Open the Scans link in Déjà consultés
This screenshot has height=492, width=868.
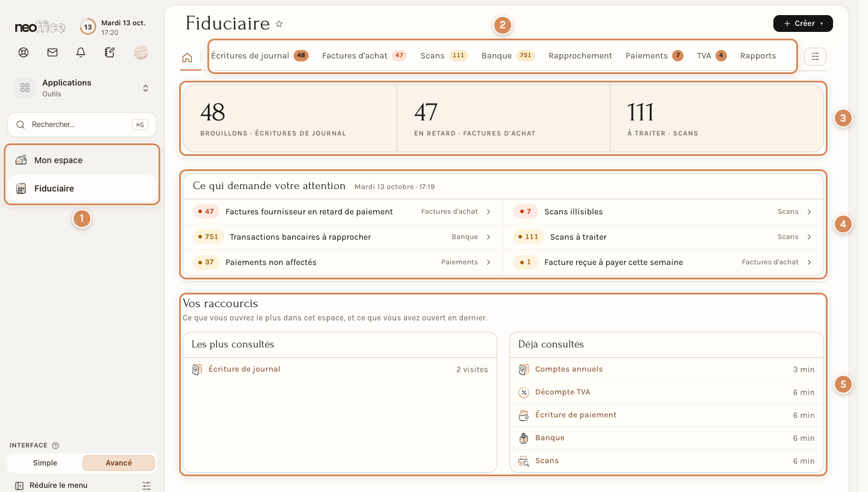coord(547,461)
